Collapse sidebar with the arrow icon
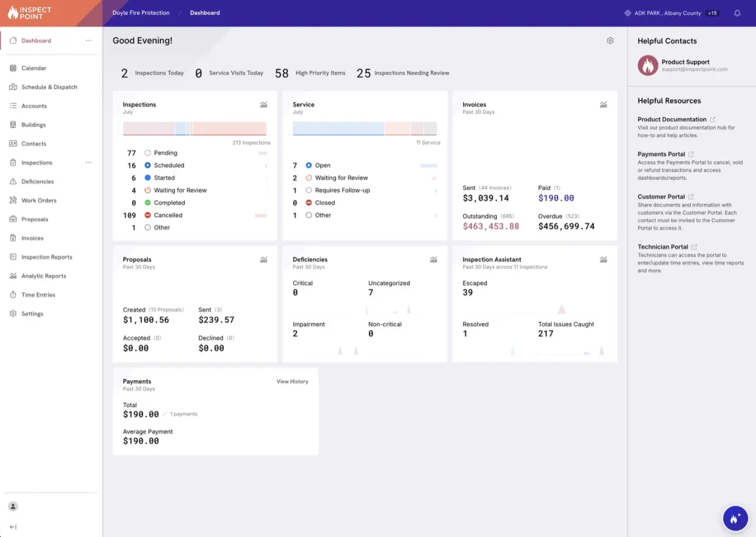This screenshot has width=756, height=537. click(13, 527)
